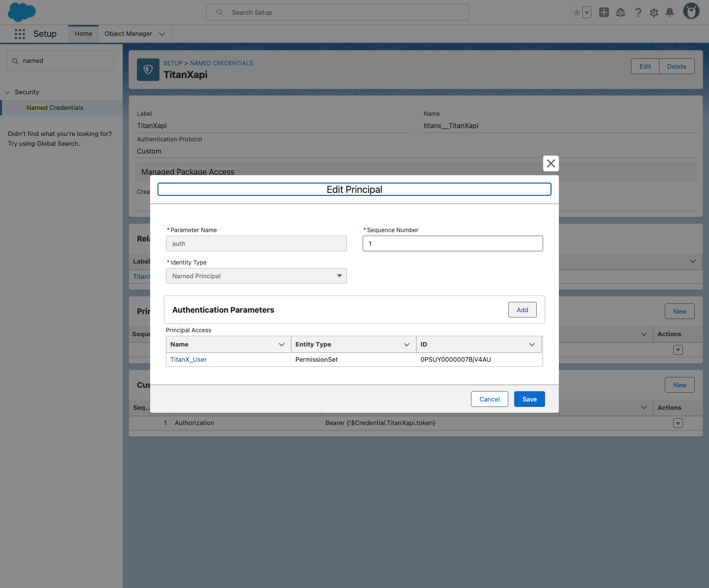Click the Delete button for TitanXapi
709x588 pixels.
[677, 66]
